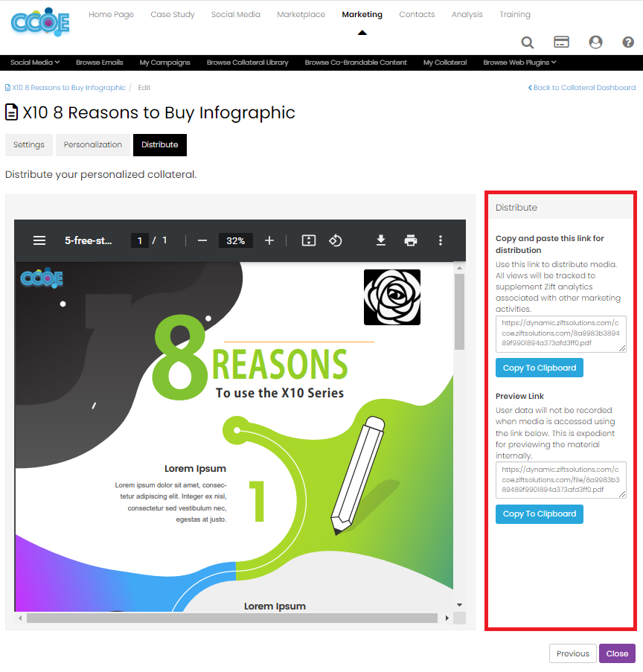The image size is (643, 672).
Task: Open the PDF viewer more-options dots
Action: click(x=441, y=240)
